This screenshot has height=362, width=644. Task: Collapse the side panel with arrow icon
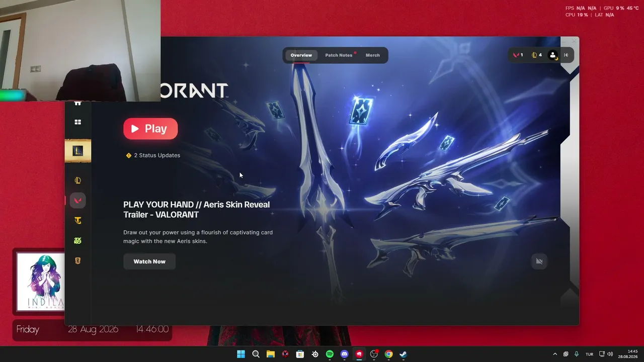566,55
